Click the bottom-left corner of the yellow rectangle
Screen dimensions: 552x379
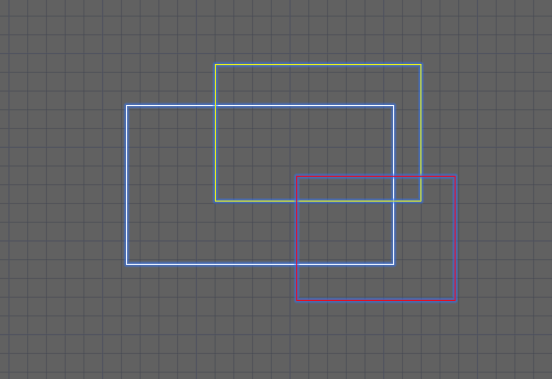[x=216, y=201]
